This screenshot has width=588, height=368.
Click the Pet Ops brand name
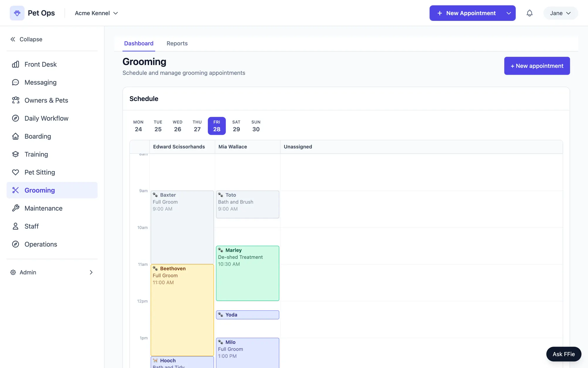[x=41, y=13]
